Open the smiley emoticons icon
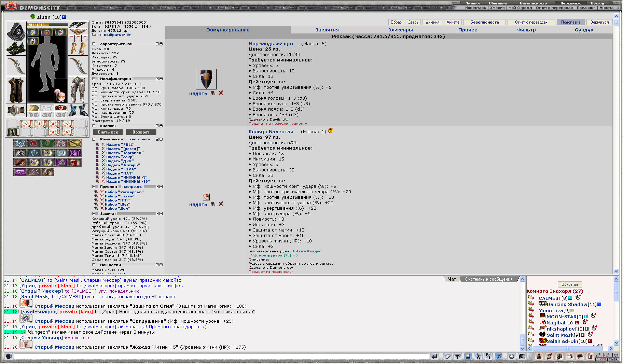 point(512,356)
